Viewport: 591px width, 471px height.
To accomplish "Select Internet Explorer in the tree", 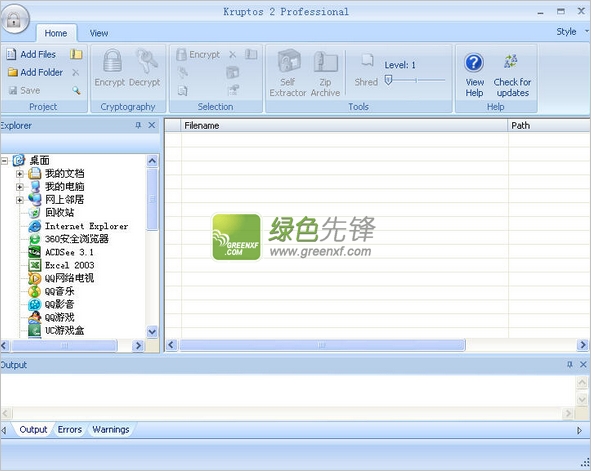I will 86,226.
